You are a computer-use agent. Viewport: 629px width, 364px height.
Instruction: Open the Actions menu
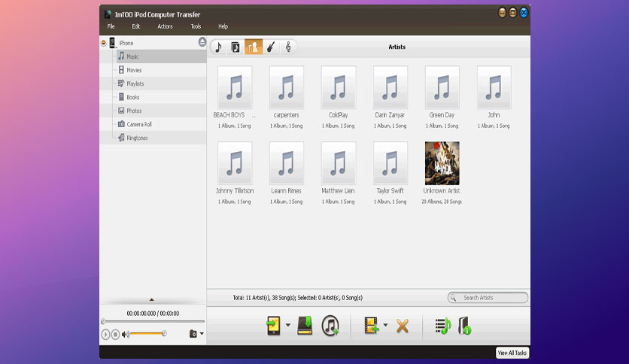pos(165,26)
